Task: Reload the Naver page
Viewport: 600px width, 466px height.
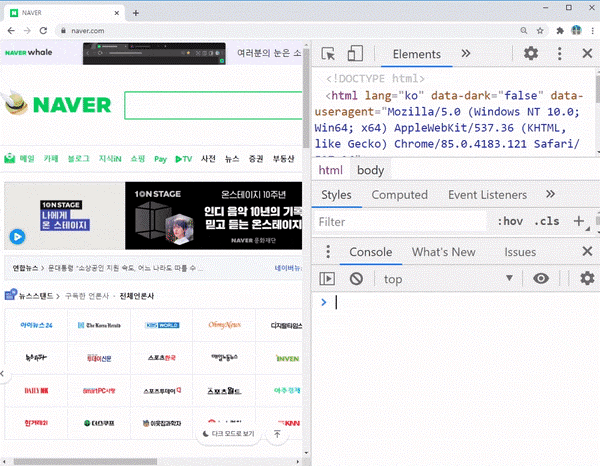Action: pos(43,31)
